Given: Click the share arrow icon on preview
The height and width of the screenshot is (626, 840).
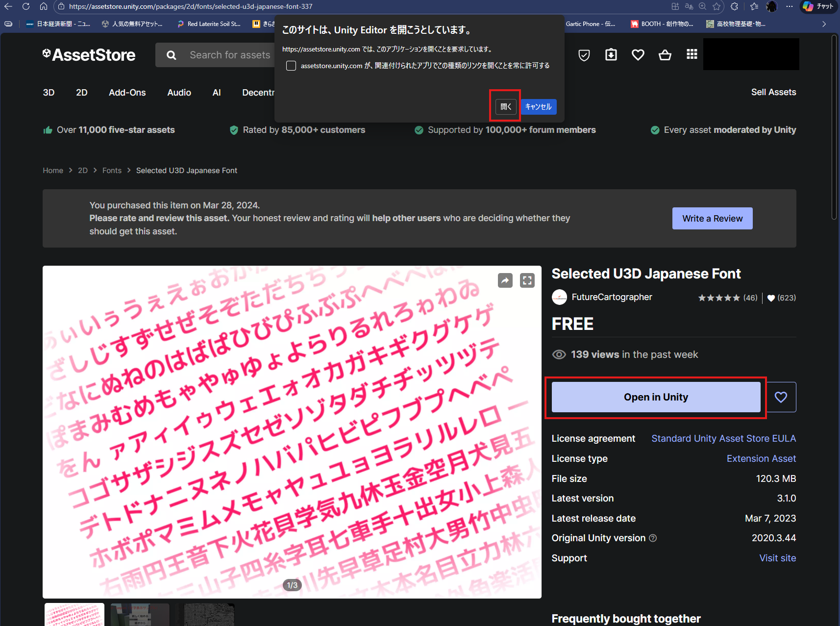Looking at the screenshot, I should 505,280.
